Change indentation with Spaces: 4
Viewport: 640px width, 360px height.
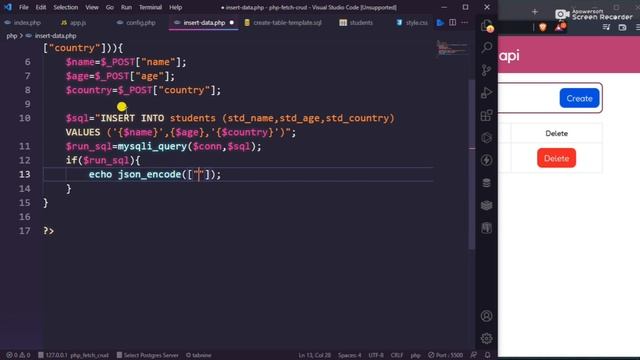(x=349, y=355)
